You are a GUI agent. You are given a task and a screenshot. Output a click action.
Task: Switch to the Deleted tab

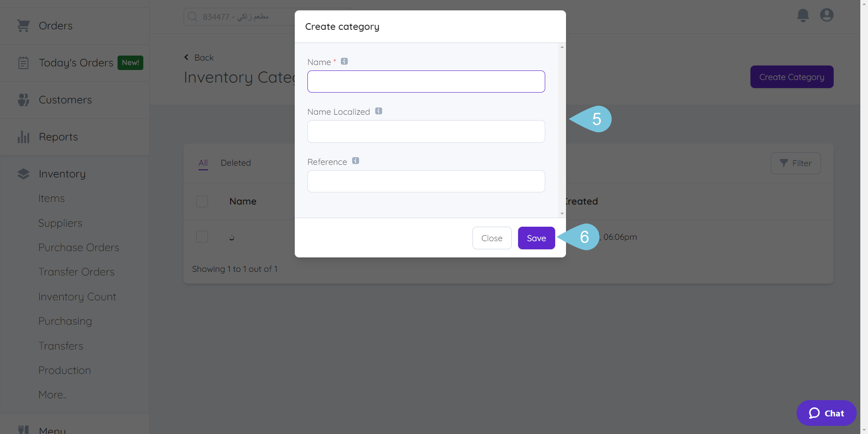pyautogui.click(x=236, y=163)
